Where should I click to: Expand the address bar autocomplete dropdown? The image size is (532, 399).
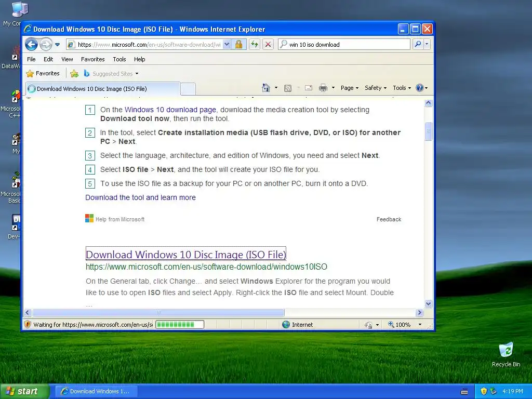click(x=227, y=45)
